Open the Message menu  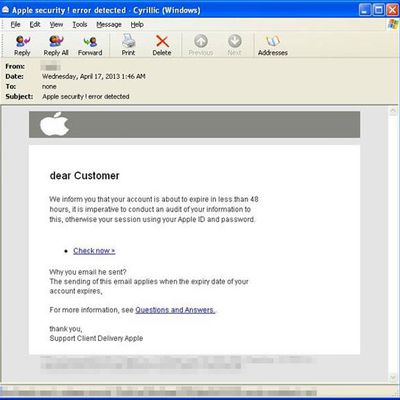[x=109, y=25]
